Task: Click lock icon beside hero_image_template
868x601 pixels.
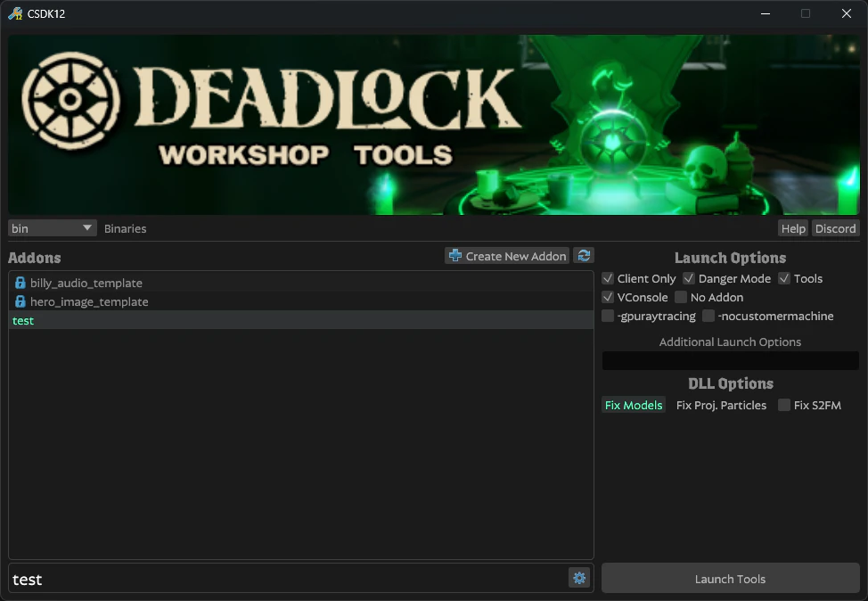Action: tap(20, 301)
